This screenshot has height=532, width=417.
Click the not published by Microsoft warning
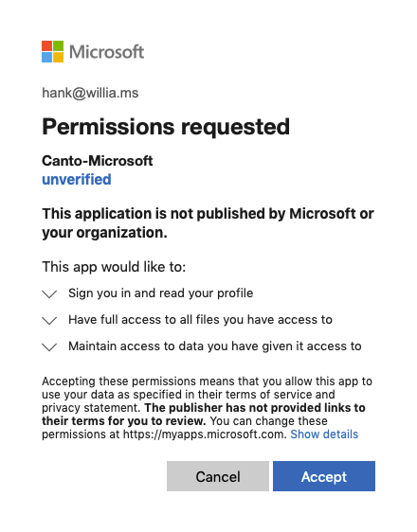(208, 222)
